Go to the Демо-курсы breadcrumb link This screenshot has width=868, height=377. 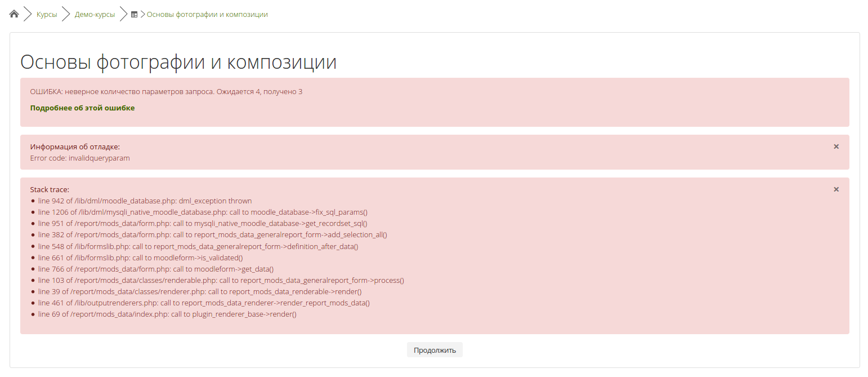pyautogui.click(x=95, y=15)
